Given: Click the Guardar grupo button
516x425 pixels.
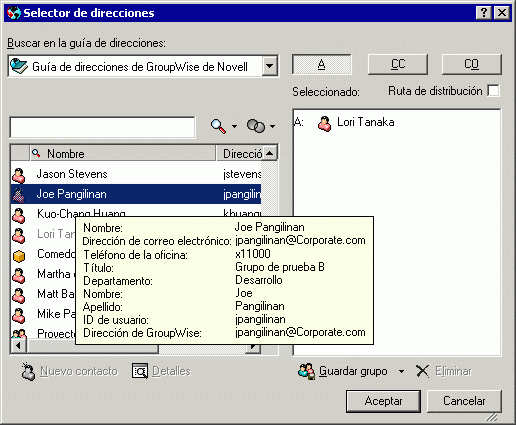Looking at the screenshot, I should pos(343,371).
